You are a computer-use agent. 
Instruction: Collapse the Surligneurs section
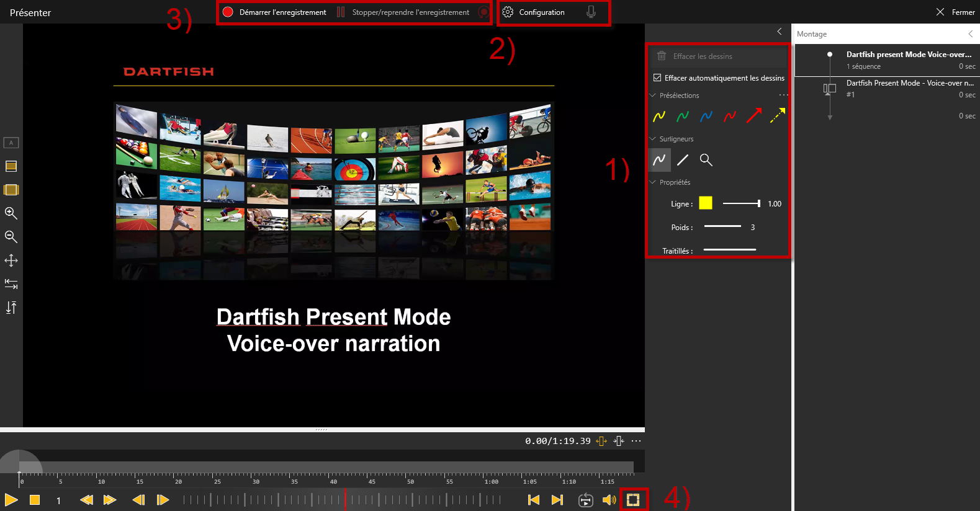(x=653, y=139)
